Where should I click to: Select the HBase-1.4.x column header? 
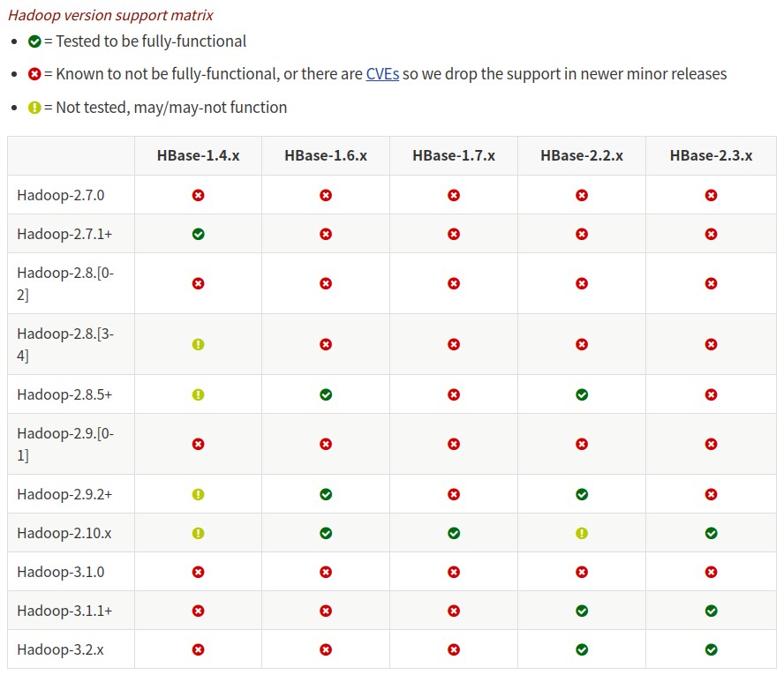pos(198,155)
